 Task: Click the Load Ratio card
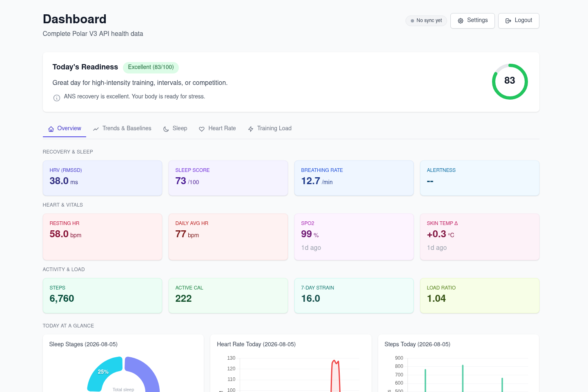pyautogui.click(x=480, y=296)
